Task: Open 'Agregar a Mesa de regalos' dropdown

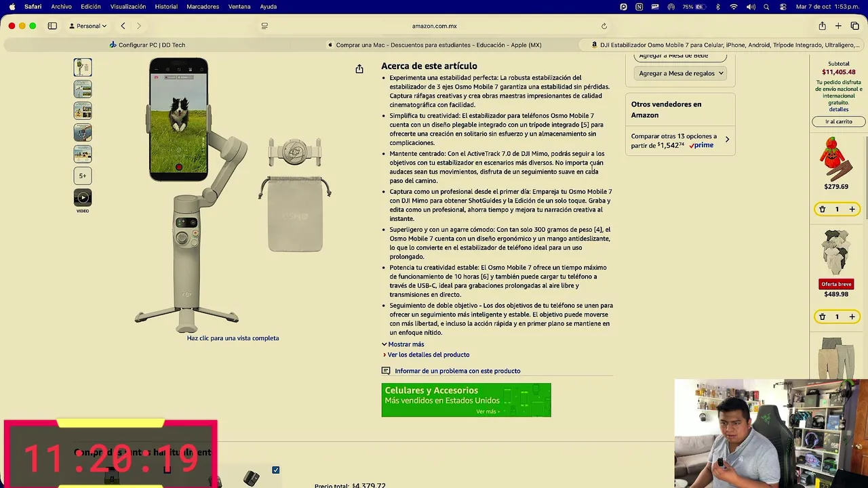Action: (680, 73)
